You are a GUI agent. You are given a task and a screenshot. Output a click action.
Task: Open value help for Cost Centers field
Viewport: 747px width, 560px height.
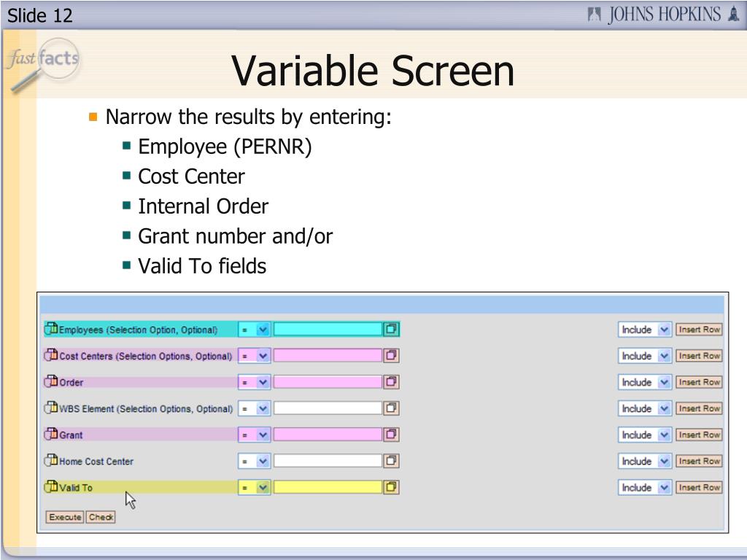point(391,355)
